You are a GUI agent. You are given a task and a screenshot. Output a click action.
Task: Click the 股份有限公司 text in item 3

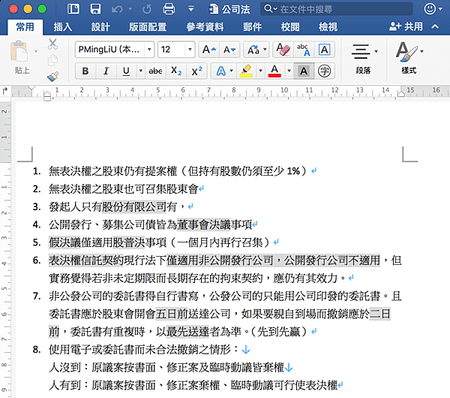134,207
